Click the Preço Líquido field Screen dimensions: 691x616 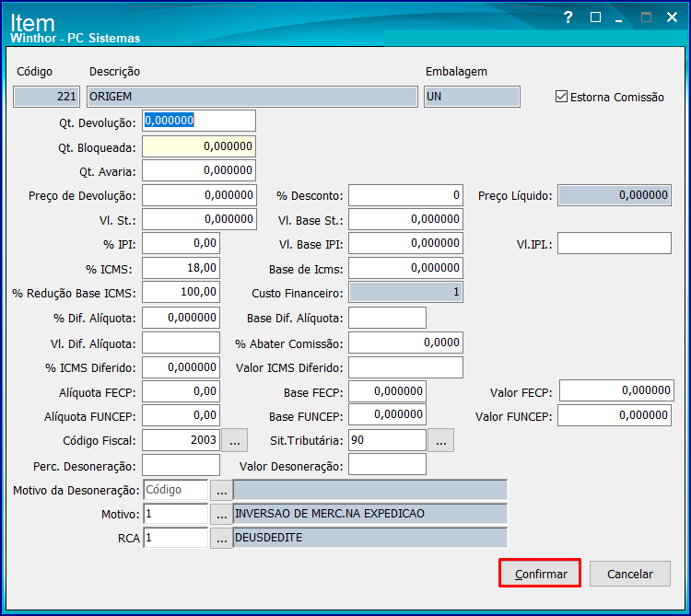[x=615, y=195]
